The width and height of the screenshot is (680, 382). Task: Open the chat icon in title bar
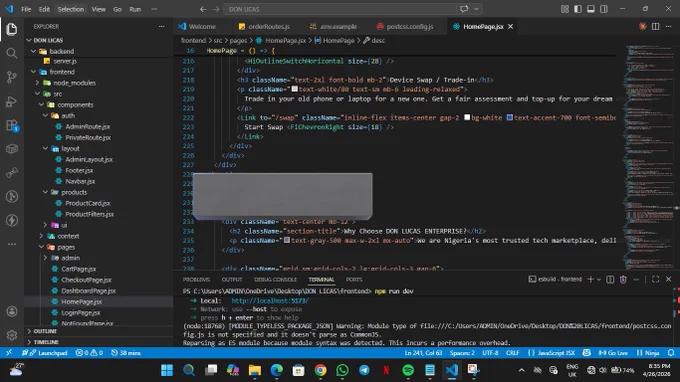click(x=464, y=9)
